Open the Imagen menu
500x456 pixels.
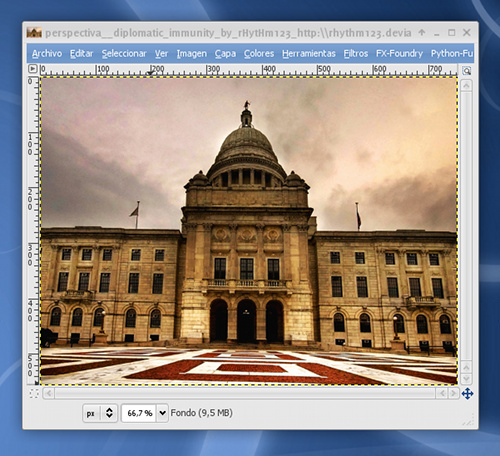192,53
